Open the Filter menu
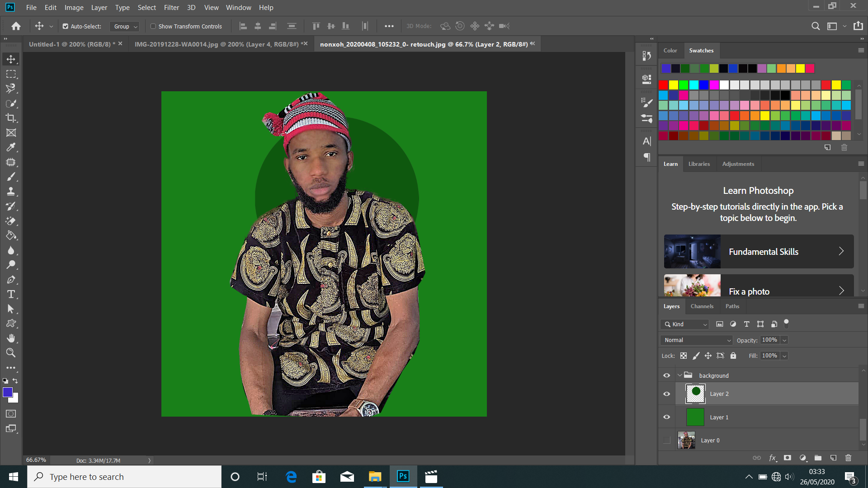The width and height of the screenshot is (868, 488). [x=171, y=7]
